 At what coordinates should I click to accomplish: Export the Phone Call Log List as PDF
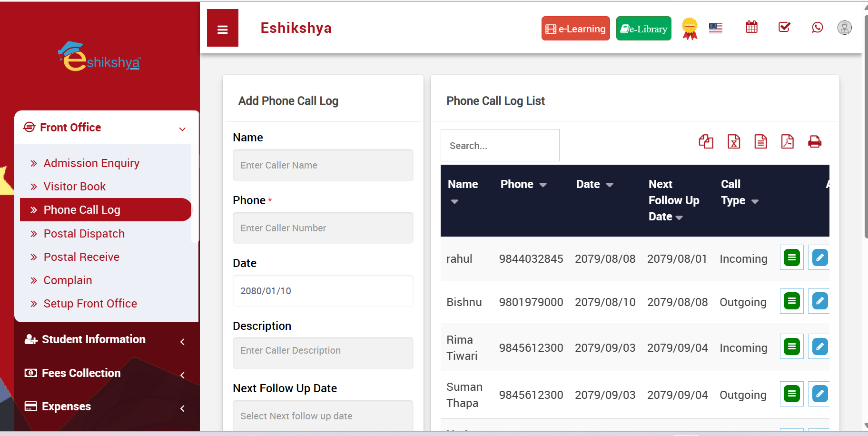coord(788,141)
